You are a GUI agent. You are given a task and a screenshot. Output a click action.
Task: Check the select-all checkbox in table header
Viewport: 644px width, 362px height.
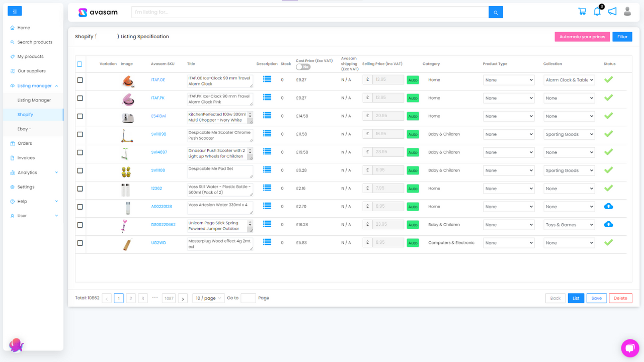click(79, 64)
